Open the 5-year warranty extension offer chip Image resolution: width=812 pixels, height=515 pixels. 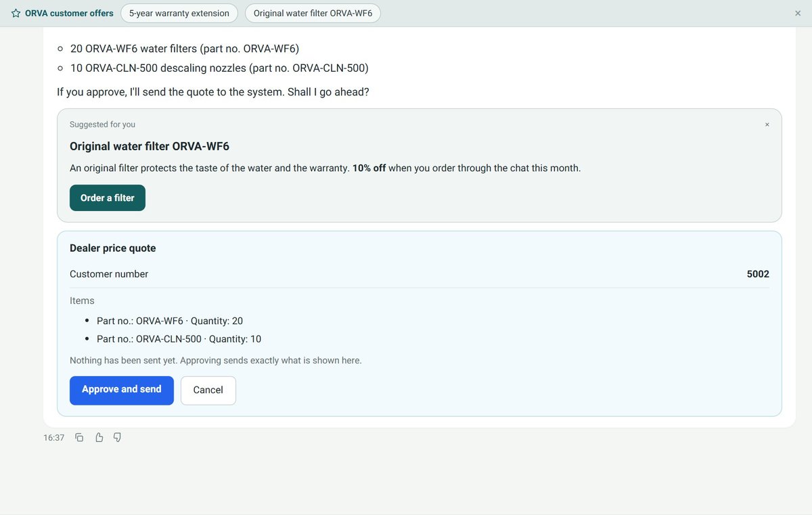(179, 14)
